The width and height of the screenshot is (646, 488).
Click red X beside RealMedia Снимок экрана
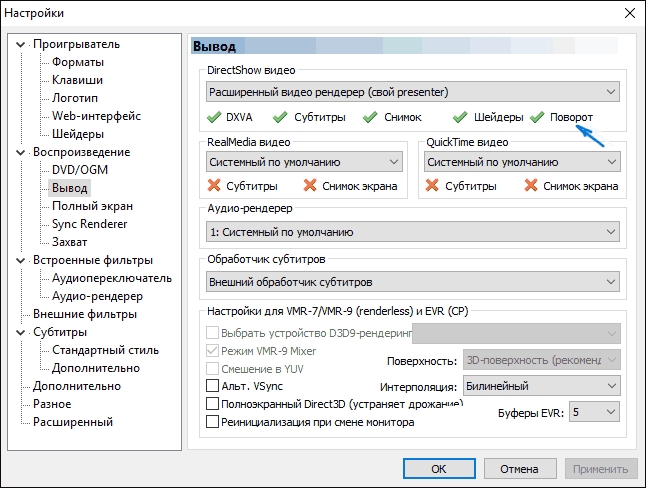click(310, 185)
